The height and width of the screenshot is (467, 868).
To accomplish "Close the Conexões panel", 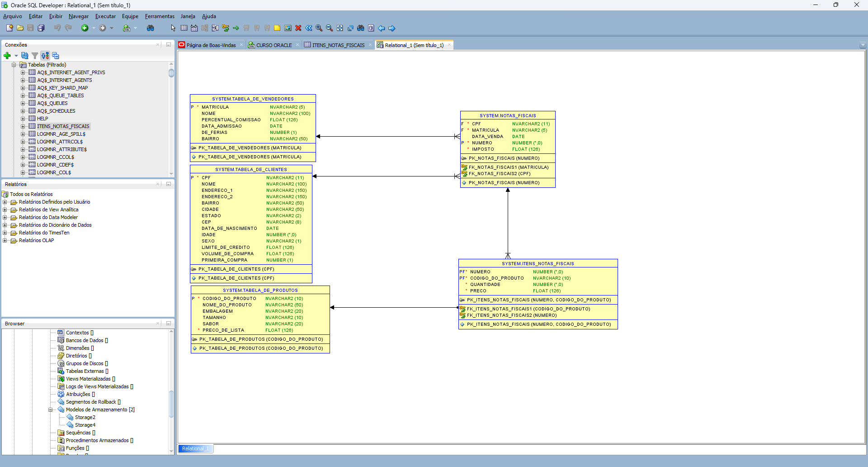I will [x=158, y=45].
